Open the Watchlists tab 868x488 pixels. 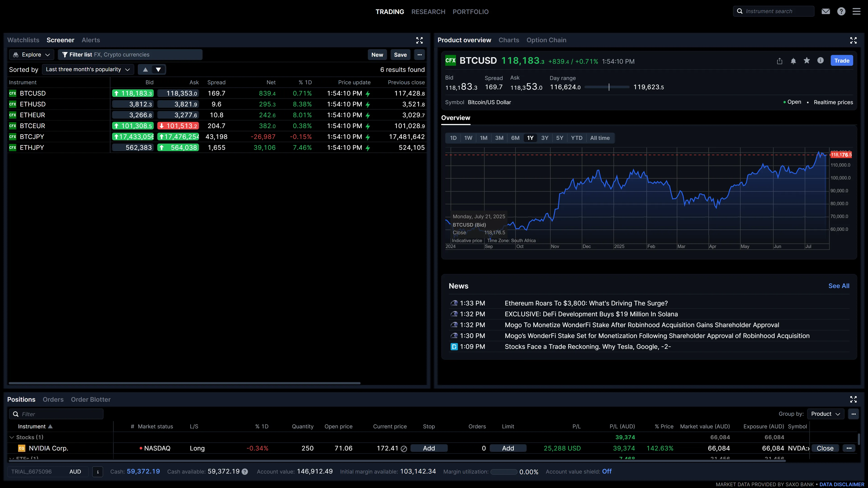[23, 40]
